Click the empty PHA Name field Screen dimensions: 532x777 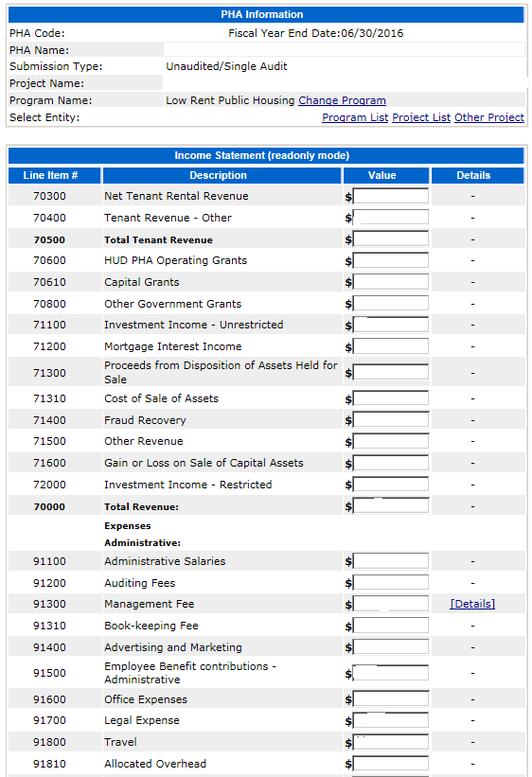pyautogui.click(x=345, y=49)
